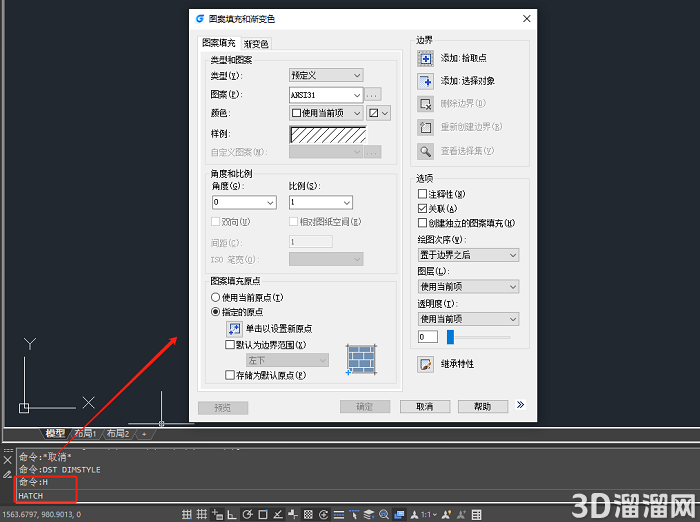Open the Pattern (图案) dropdown showing ANSI31
Screen dimensions: 700x522
(x=326, y=95)
